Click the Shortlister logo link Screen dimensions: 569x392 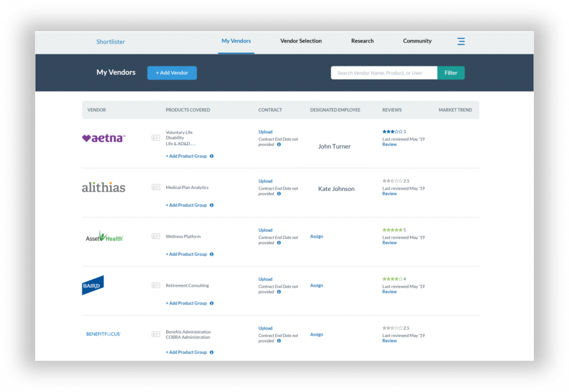[x=111, y=42]
